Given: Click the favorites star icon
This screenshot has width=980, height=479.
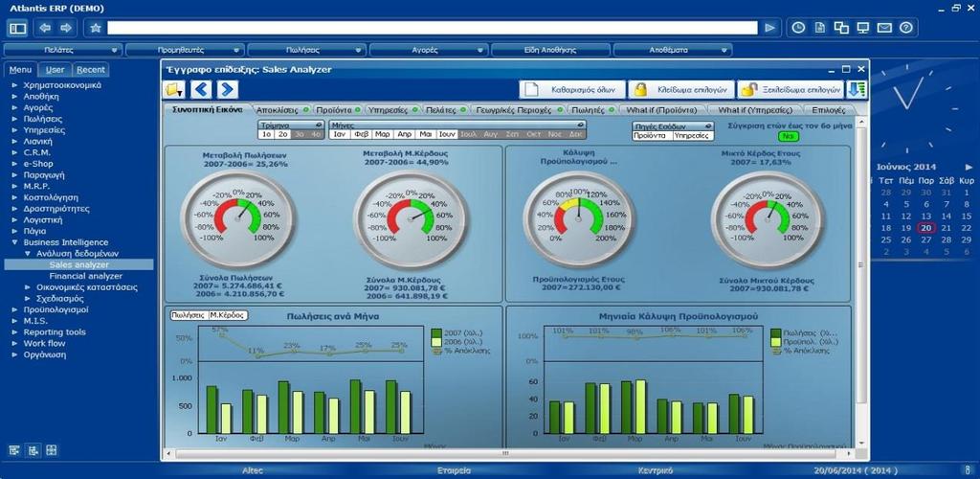Looking at the screenshot, I should coord(95,28).
